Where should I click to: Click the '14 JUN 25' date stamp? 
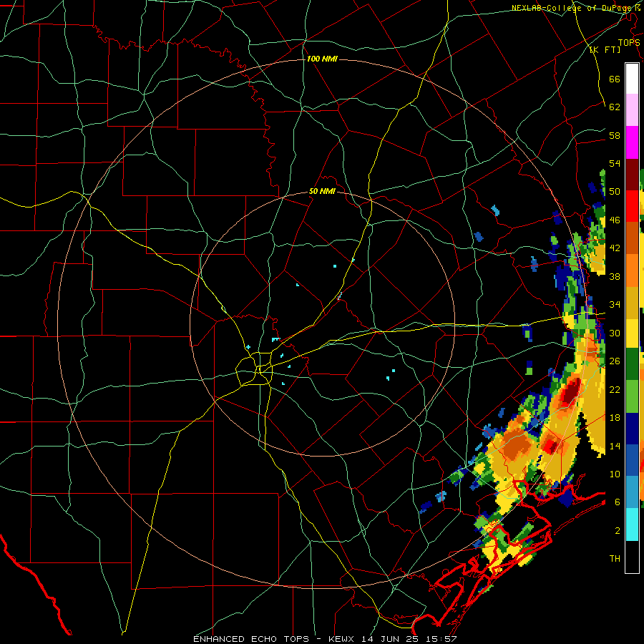tap(389, 639)
